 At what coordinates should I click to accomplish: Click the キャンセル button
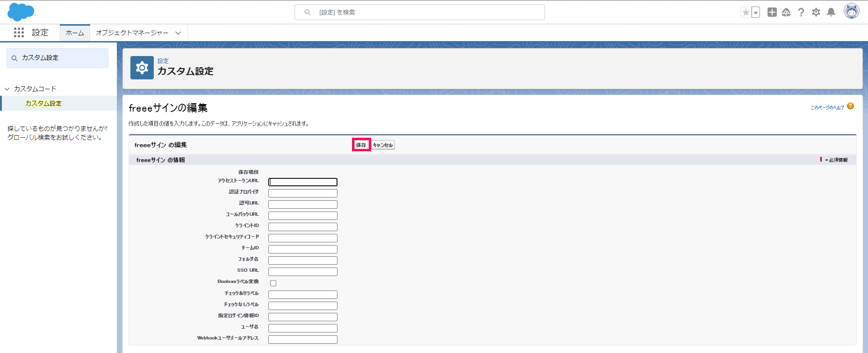click(x=383, y=145)
